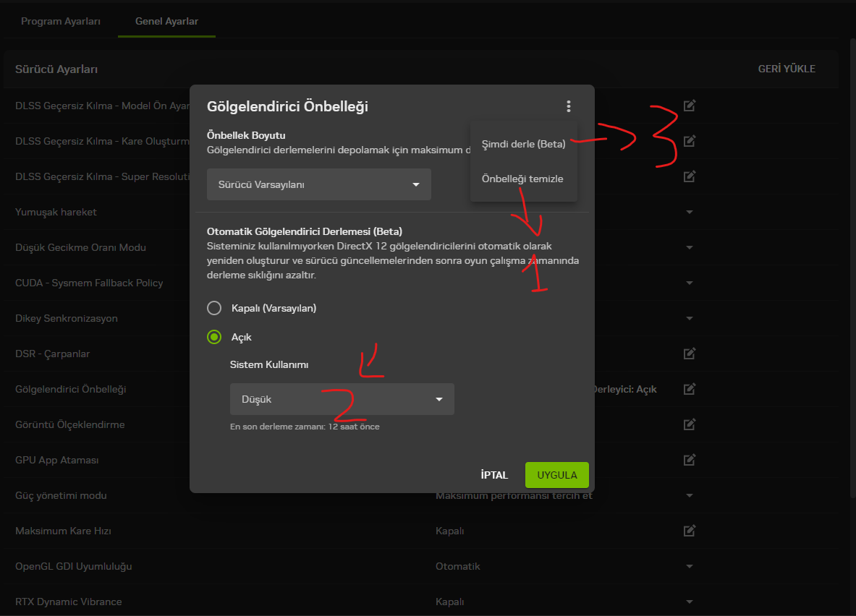Select the Gölgelendirici Önbelleği row label

tap(70, 389)
